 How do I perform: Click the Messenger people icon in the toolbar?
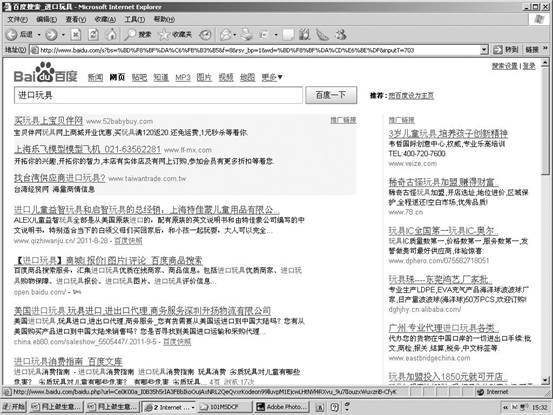341,35
